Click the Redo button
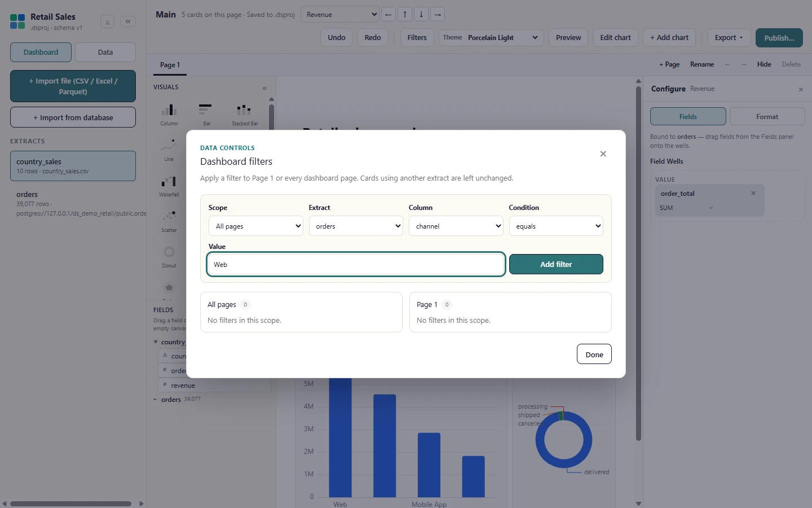 pos(373,38)
